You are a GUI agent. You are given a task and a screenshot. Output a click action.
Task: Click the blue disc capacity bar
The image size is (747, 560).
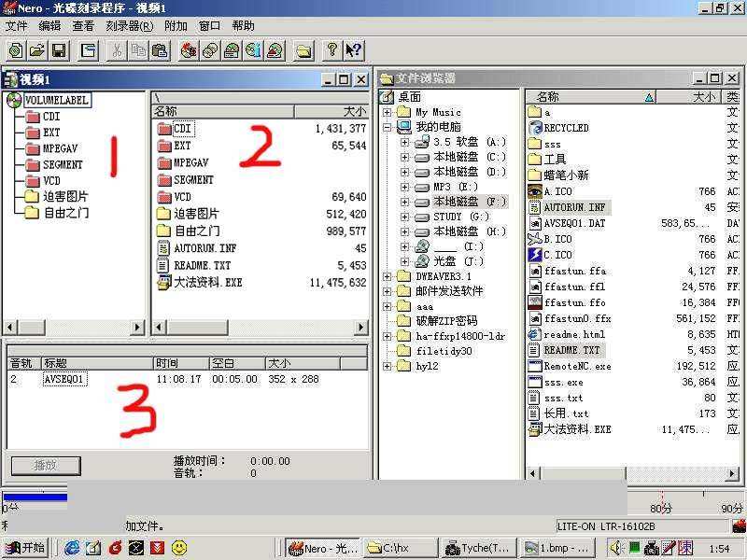(x=35, y=497)
